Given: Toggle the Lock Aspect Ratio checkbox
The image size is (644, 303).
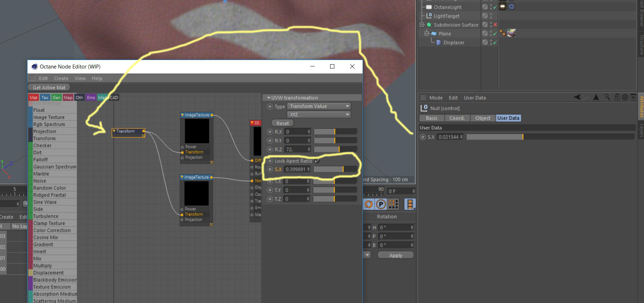Looking at the screenshot, I should point(317,161).
